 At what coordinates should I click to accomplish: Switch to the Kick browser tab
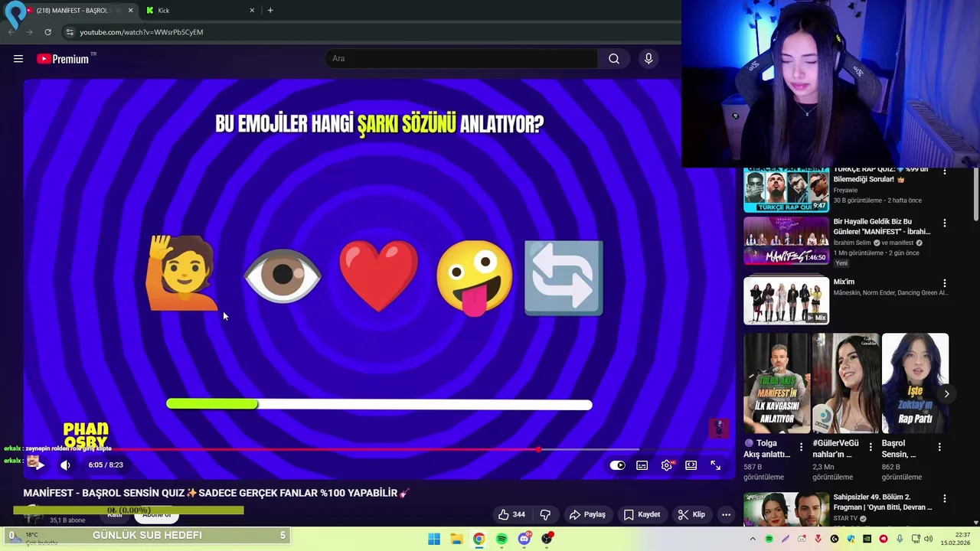coord(201,10)
